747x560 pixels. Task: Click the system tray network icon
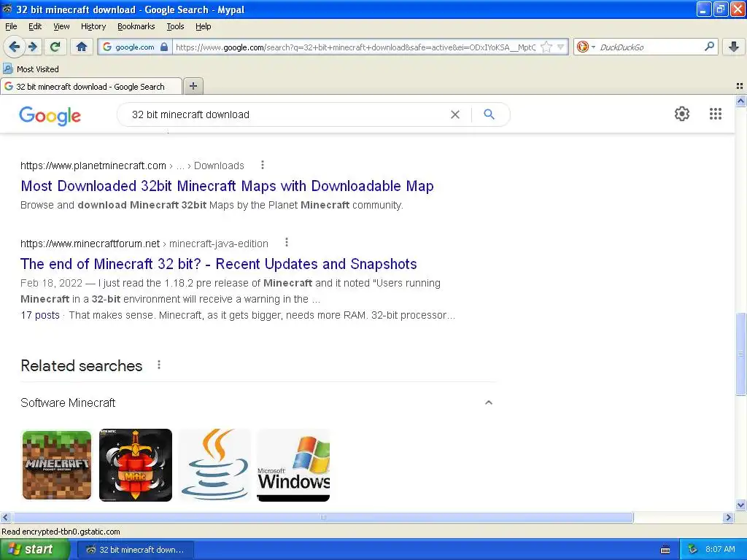point(693,550)
